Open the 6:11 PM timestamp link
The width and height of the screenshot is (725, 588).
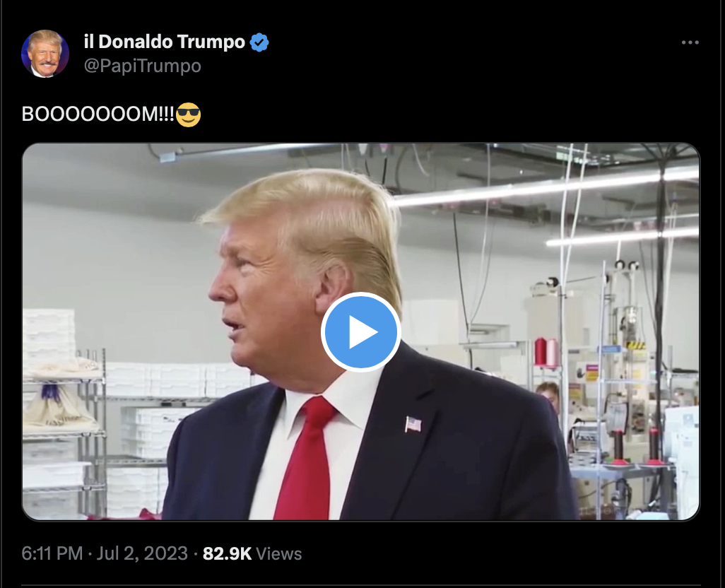tap(52, 553)
